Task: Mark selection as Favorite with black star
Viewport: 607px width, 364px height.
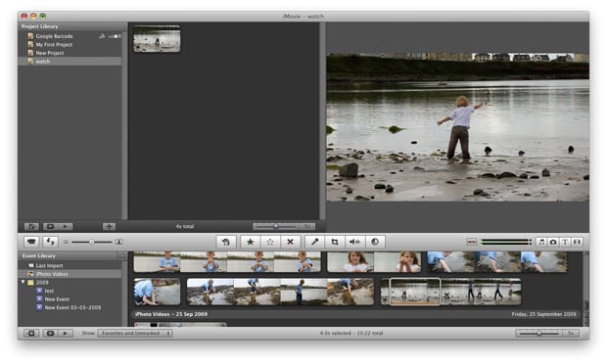Action: click(x=250, y=242)
